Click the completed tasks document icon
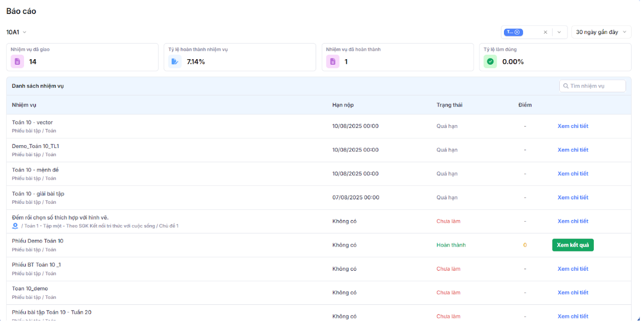 [332, 61]
